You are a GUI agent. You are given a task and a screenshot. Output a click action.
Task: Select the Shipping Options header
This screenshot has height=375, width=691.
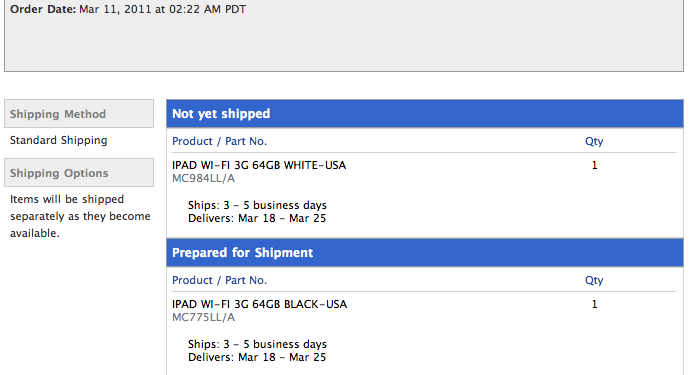click(79, 173)
